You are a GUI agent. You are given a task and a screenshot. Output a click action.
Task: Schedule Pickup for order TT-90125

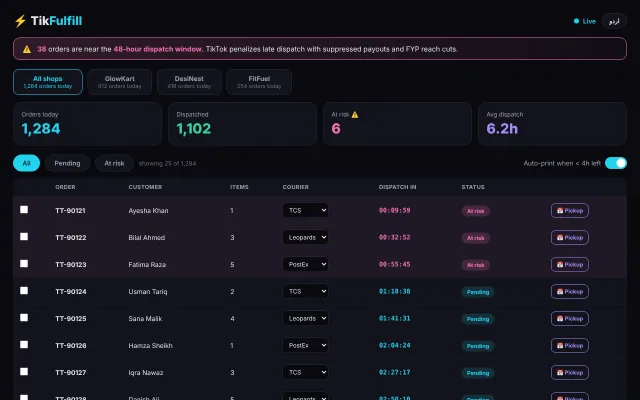tap(570, 318)
